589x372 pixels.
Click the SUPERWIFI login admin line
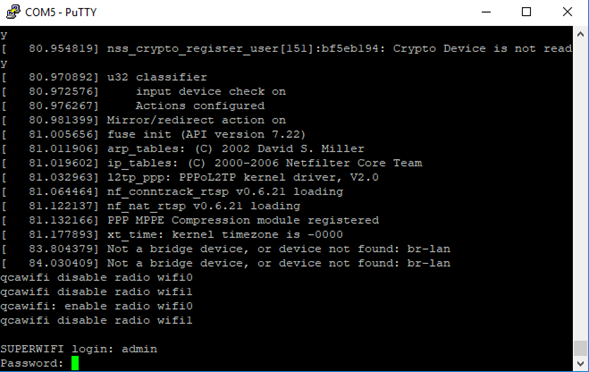[x=79, y=349]
